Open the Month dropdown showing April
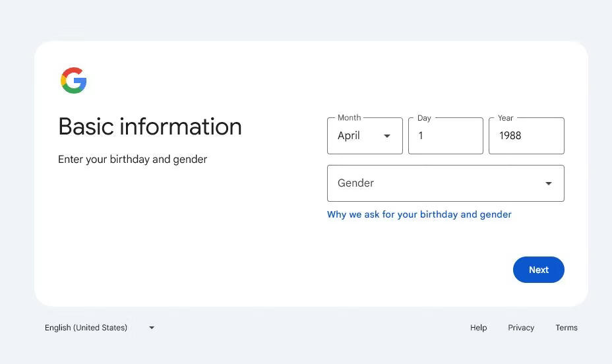 (x=365, y=136)
